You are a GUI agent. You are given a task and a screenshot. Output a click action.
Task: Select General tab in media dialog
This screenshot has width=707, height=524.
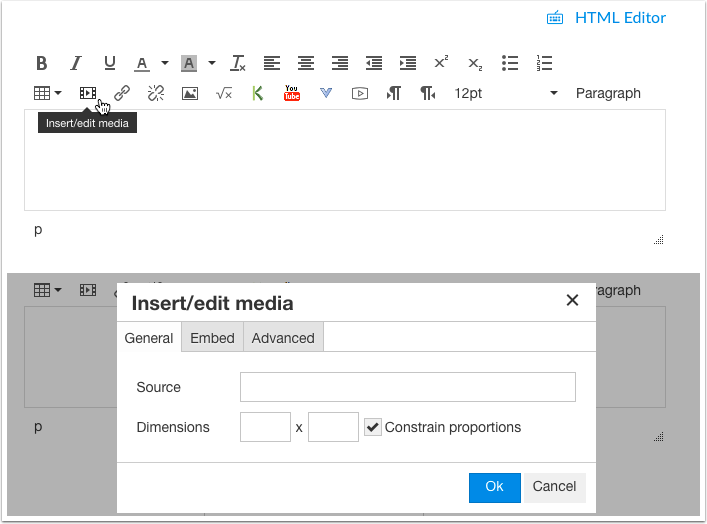coord(149,338)
